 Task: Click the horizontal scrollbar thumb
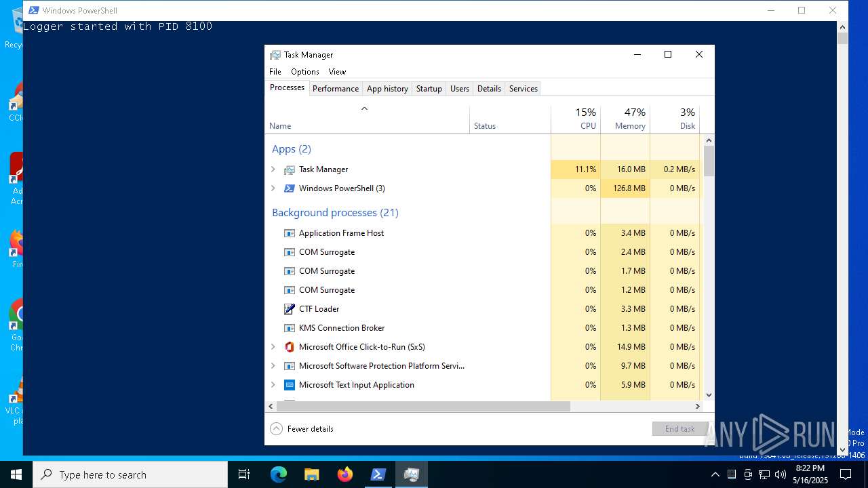pyautogui.click(x=423, y=407)
